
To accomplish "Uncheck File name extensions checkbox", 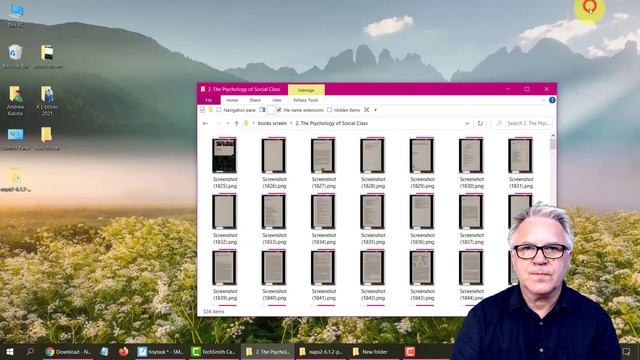I will 279,110.
